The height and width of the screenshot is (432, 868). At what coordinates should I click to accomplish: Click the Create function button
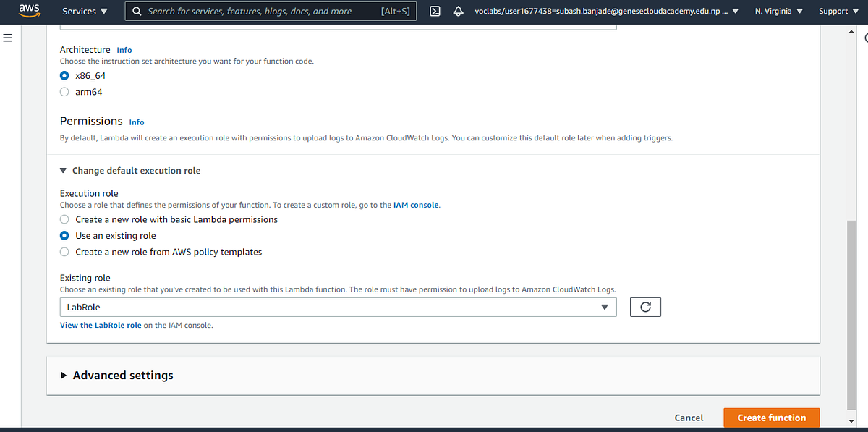coord(771,418)
